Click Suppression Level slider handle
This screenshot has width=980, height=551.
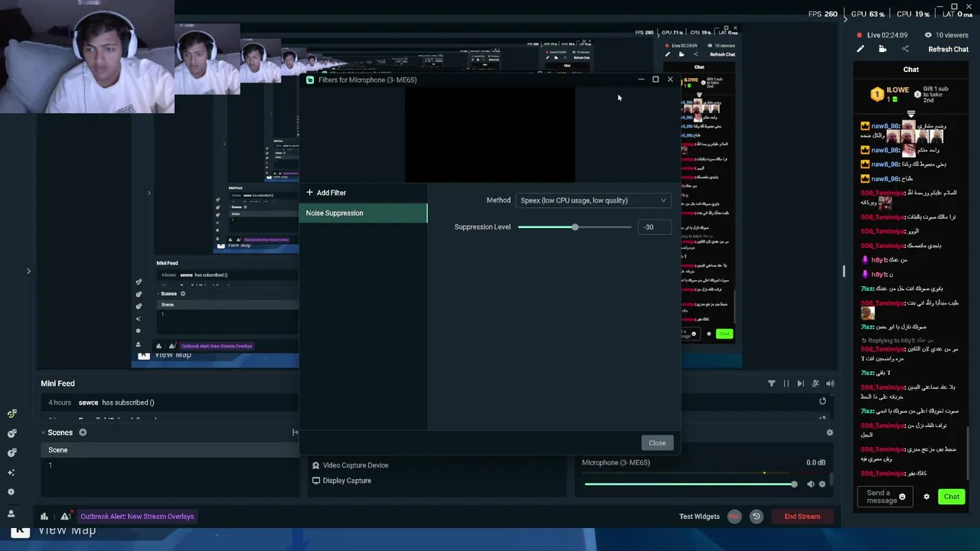574,227
